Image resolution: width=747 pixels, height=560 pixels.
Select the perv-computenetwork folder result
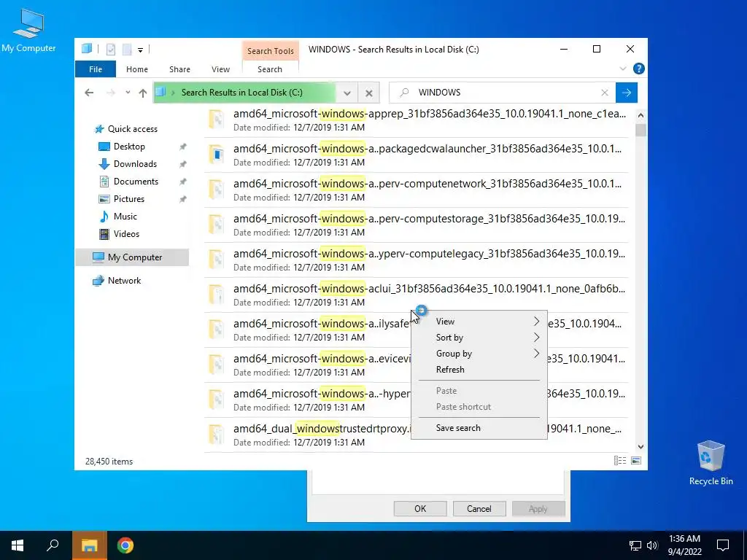click(x=416, y=190)
